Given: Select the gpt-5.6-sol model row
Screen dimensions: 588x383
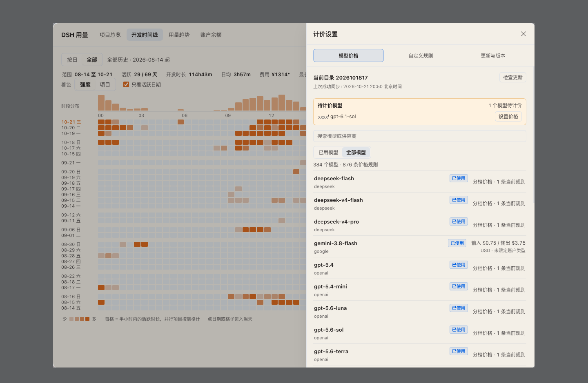Looking at the screenshot, I should [420, 333].
